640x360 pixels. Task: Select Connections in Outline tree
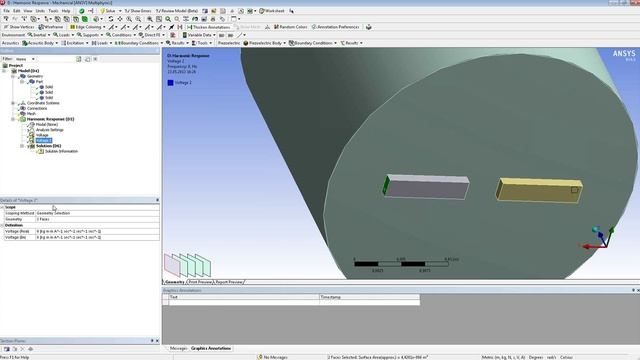pyautogui.click(x=37, y=108)
